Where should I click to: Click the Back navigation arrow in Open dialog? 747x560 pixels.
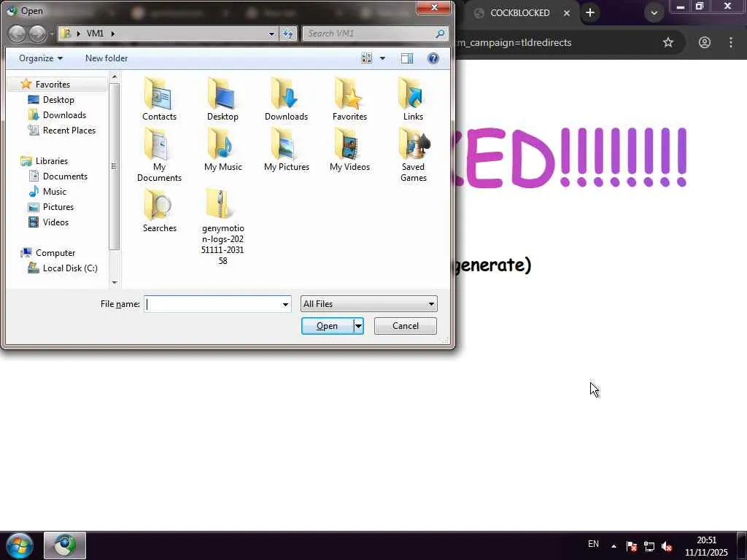point(17,34)
